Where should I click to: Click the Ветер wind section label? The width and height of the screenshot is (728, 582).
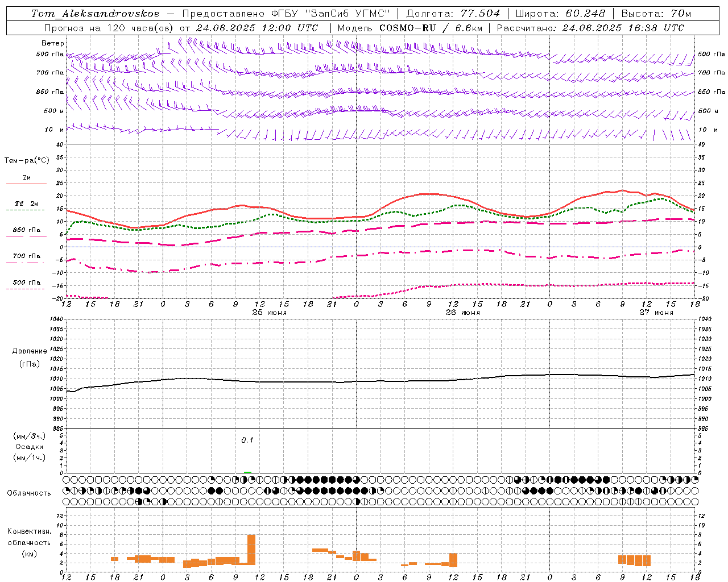click(53, 43)
